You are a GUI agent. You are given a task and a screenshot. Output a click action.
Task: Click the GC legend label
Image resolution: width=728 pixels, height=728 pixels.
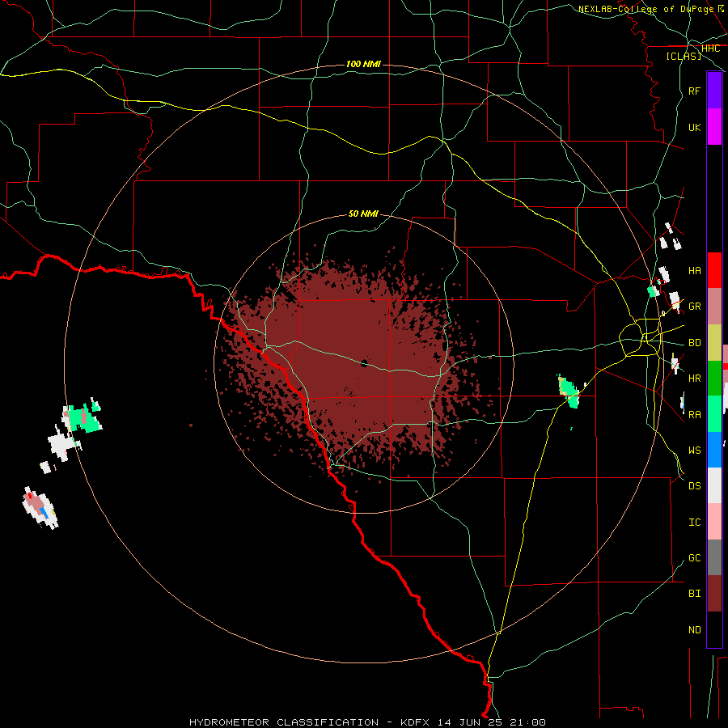(694, 557)
